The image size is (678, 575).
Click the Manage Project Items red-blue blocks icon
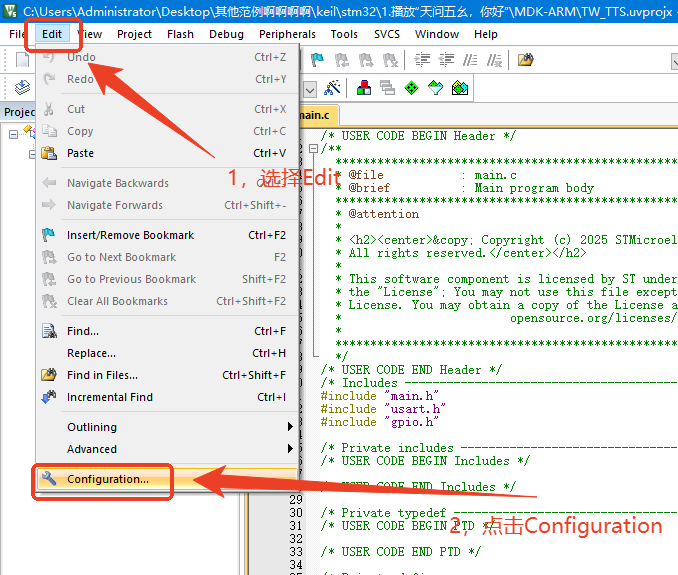pos(364,88)
